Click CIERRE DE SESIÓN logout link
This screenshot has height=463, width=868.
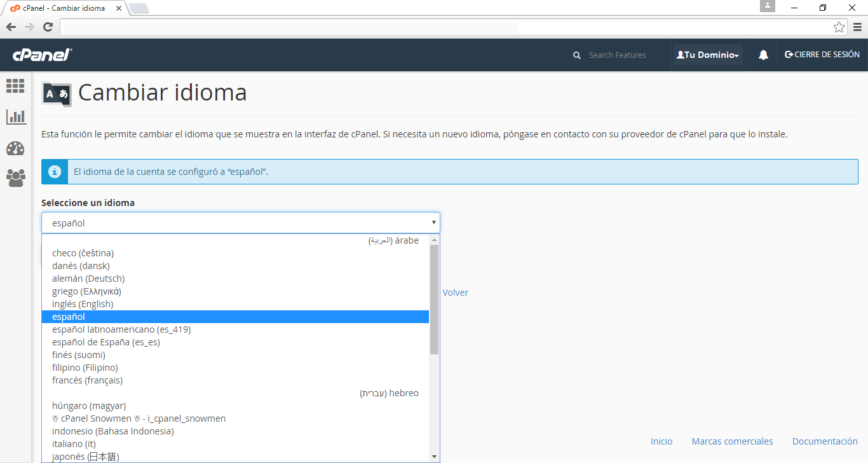pos(822,55)
